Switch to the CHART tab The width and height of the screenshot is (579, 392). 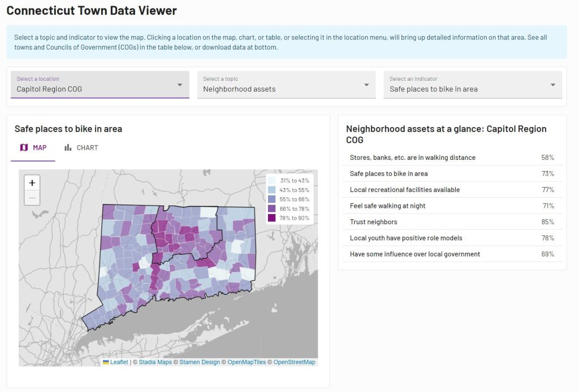[81, 147]
